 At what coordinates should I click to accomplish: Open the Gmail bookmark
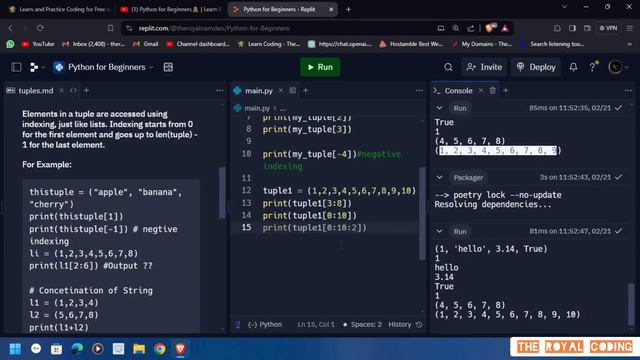[x=146, y=44]
